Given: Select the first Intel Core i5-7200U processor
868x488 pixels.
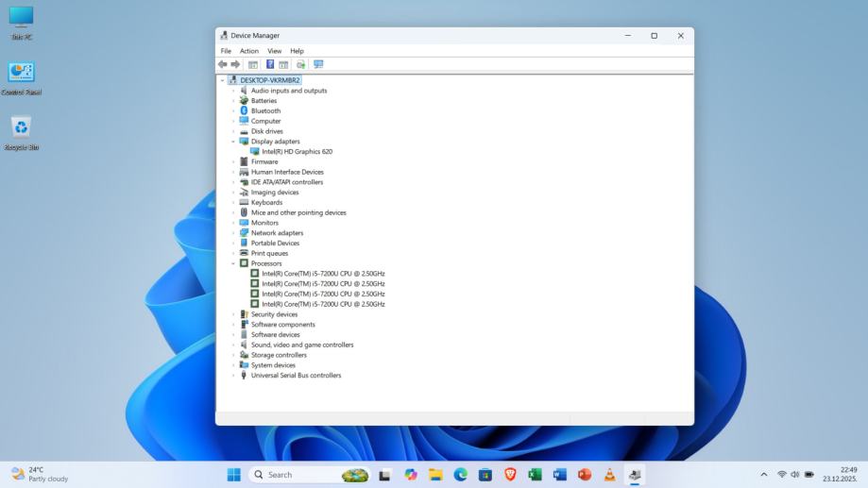Looking at the screenshot, I should tap(323, 274).
